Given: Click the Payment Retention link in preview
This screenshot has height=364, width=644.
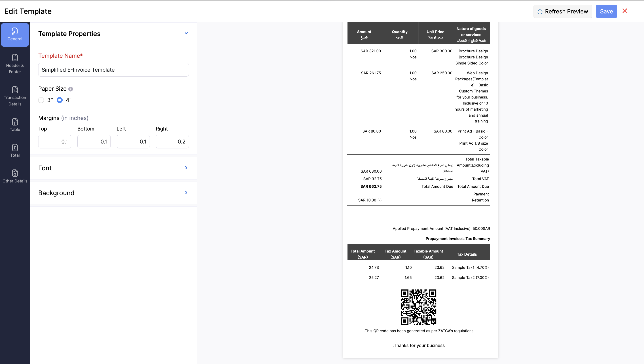Looking at the screenshot, I should point(480,197).
